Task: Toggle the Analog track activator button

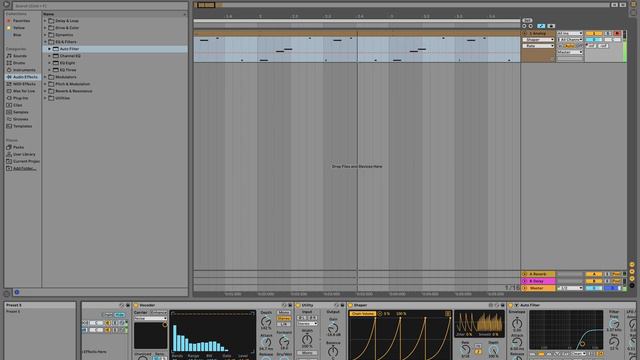Action: [593, 33]
